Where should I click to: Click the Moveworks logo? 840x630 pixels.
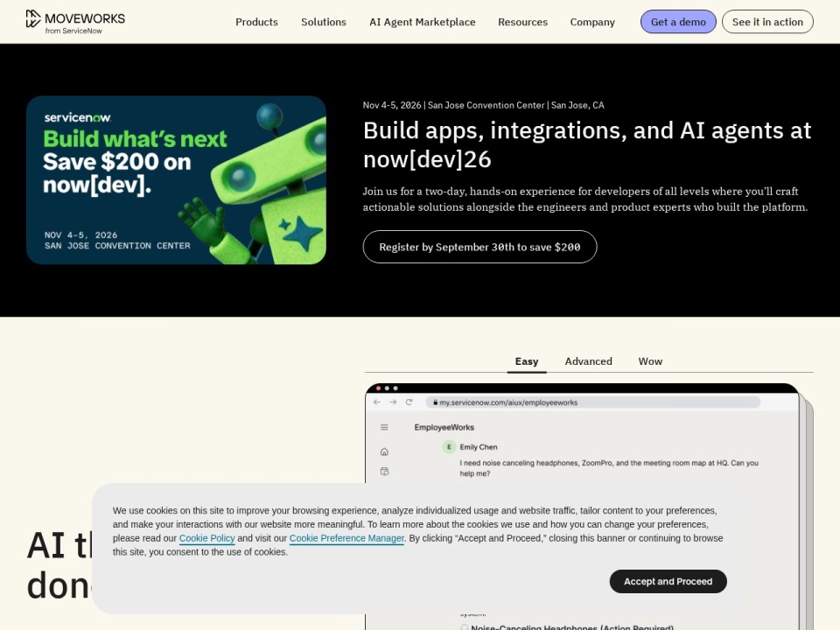pos(75,21)
